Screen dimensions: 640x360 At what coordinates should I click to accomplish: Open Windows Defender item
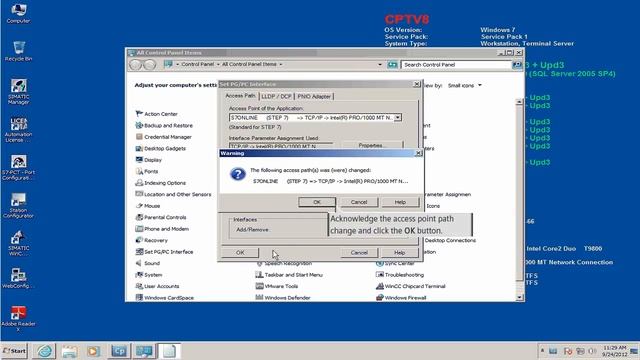tap(283, 298)
